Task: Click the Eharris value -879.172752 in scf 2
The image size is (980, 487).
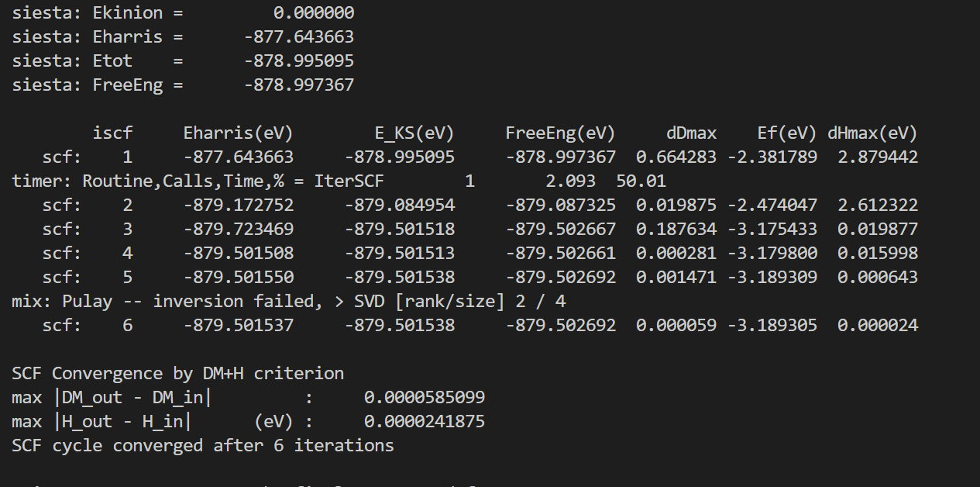Action: [239, 206]
